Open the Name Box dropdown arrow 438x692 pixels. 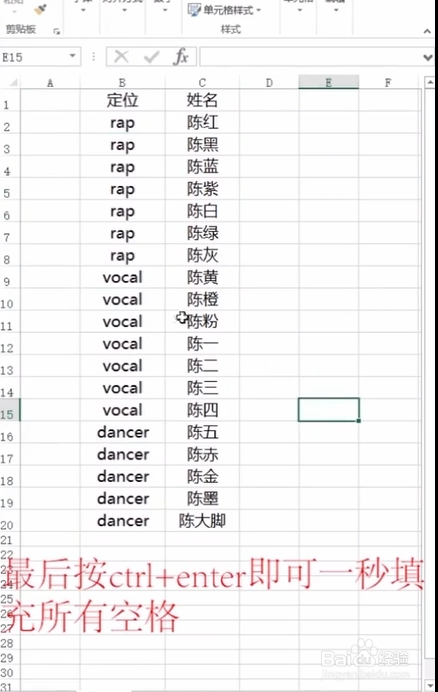[72, 56]
